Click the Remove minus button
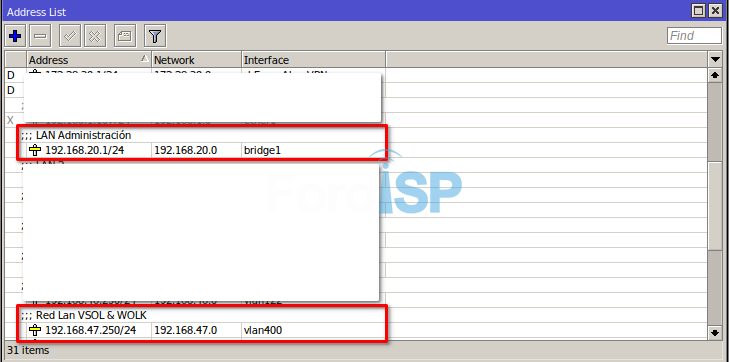 [40, 36]
